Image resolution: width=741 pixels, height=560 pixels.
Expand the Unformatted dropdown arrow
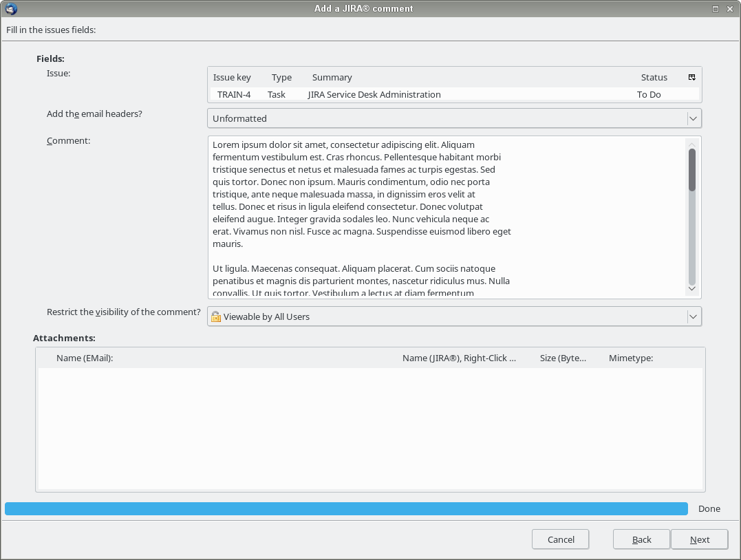(x=694, y=118)
